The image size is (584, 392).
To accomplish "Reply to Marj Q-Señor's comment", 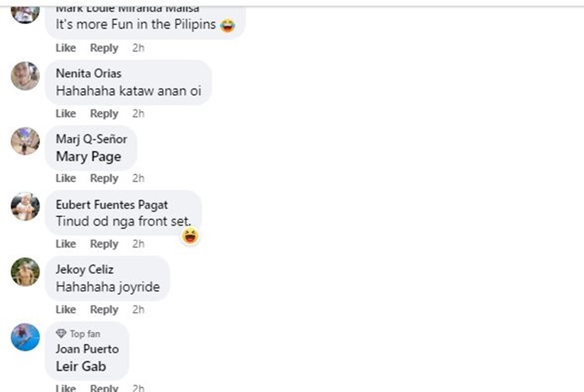I will coord(104,178).
